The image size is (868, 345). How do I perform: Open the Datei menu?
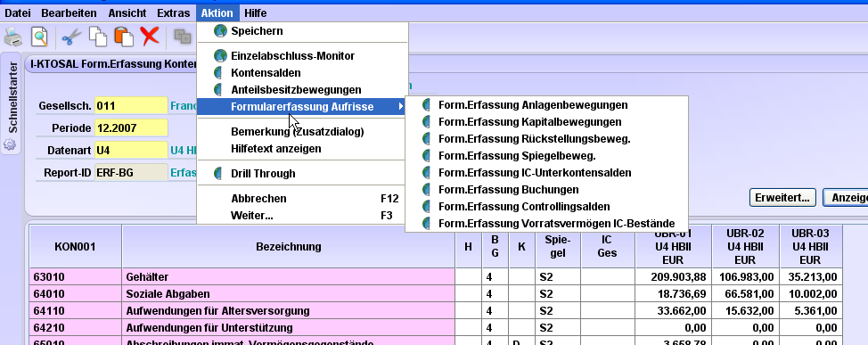click(18, 12)
